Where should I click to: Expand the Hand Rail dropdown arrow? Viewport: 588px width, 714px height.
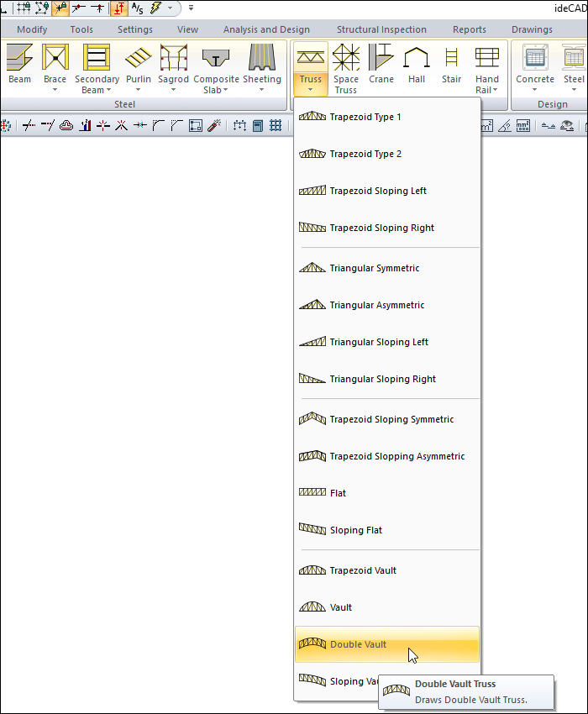coord(495,90)
